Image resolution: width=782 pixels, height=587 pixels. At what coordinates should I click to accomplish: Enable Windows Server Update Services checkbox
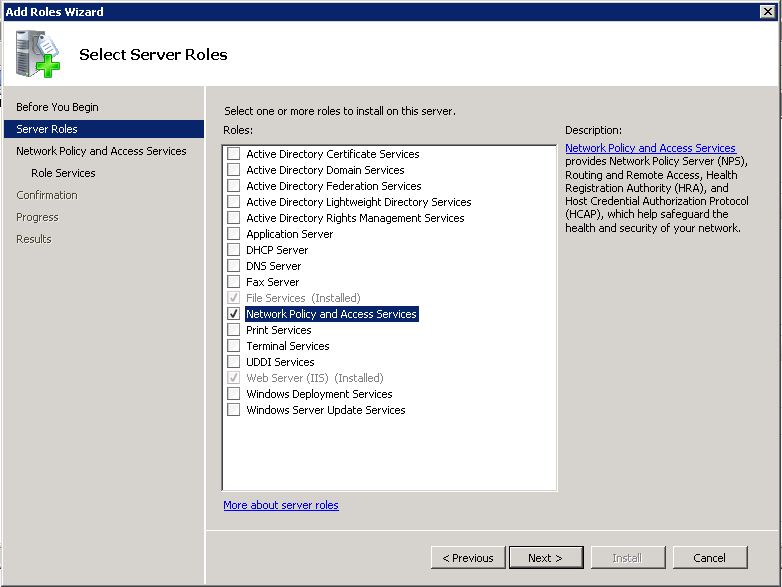(233, 409)
